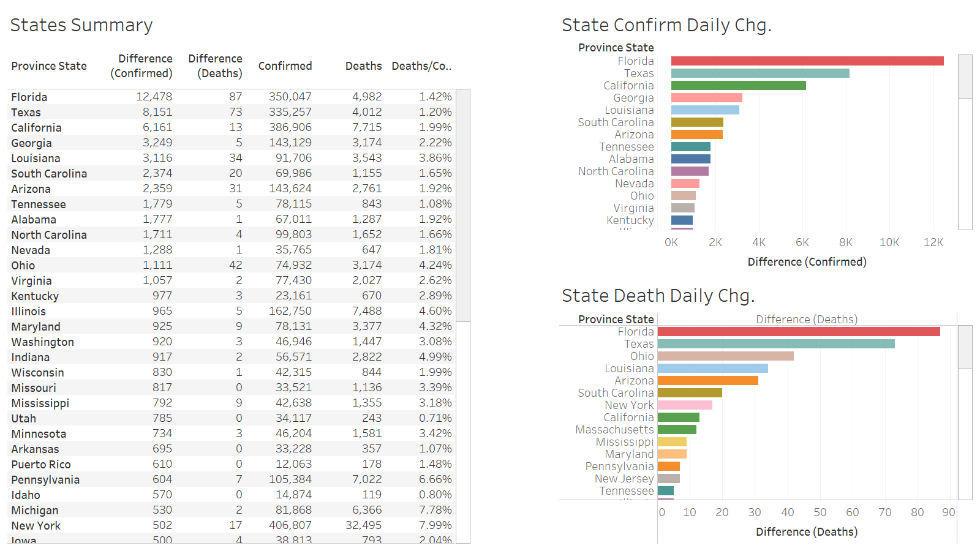Screen dimensions: 980x551
Task: Select the Ohio bar in State Death chart
Action: [x=726, y=356]
